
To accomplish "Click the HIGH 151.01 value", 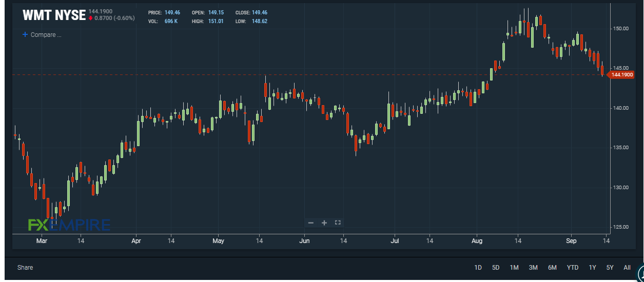I will point(216,22).
